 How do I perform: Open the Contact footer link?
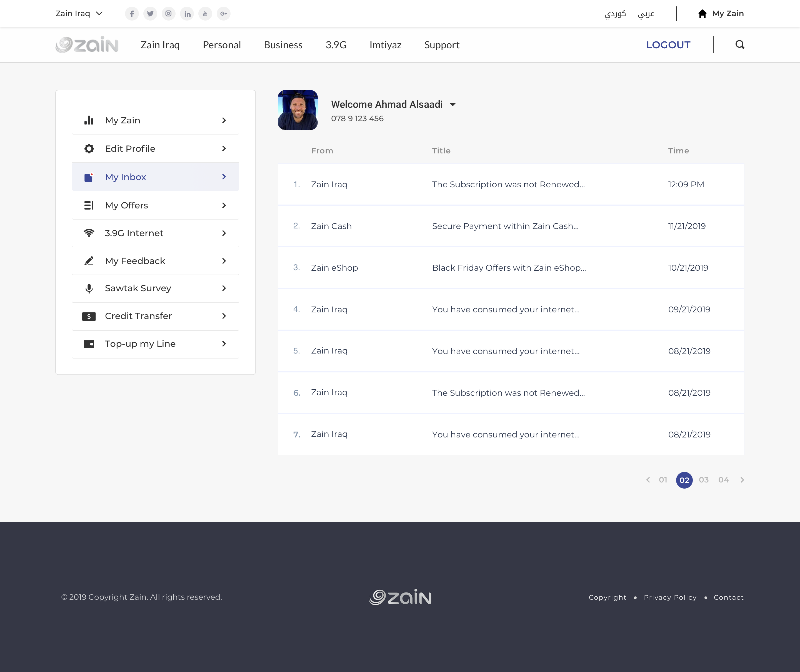728,597
